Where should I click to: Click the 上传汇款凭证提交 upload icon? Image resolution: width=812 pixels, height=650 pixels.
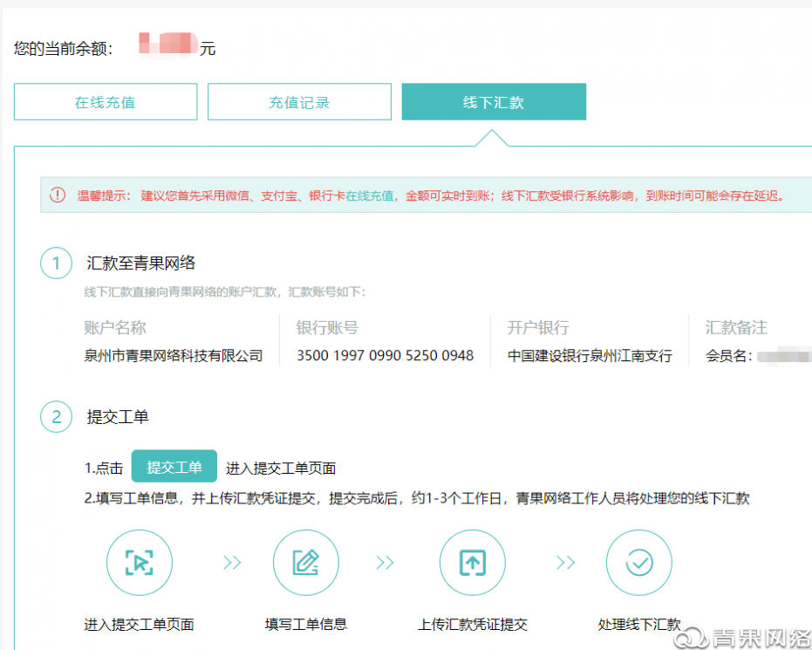(473, 563)
